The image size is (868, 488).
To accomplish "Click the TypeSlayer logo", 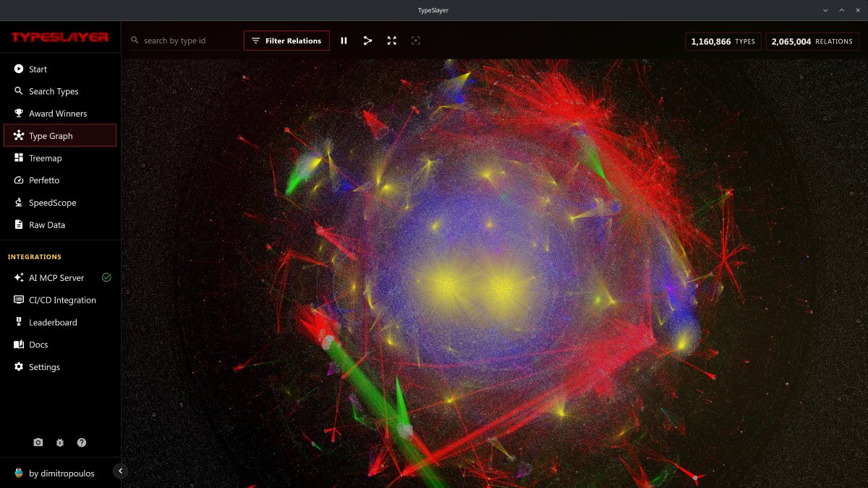I will tap(60, 37).
